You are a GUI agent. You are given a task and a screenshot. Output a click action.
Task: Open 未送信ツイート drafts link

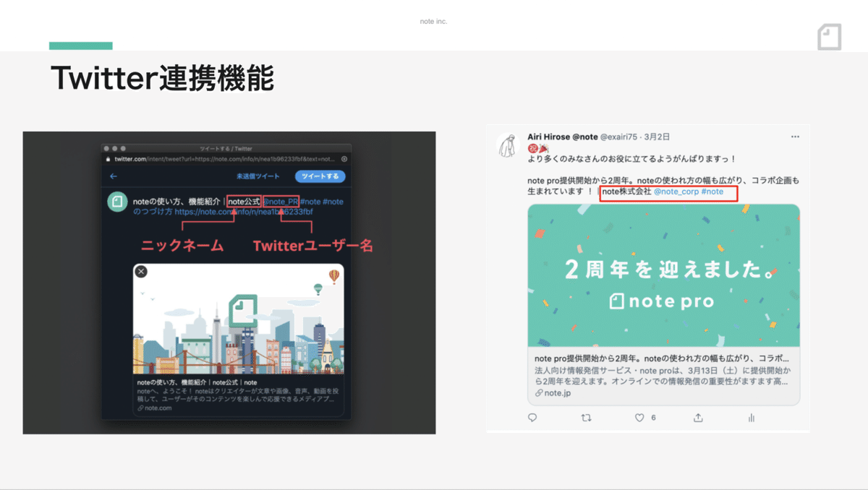tap(257, 176)
